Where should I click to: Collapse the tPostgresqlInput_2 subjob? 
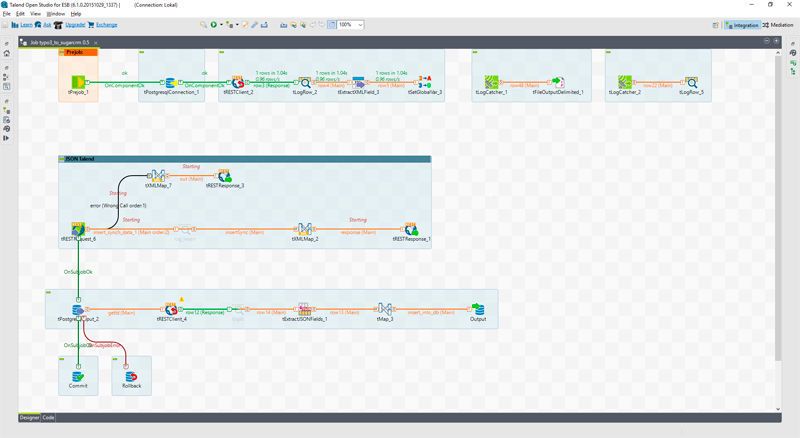point(48,293)
